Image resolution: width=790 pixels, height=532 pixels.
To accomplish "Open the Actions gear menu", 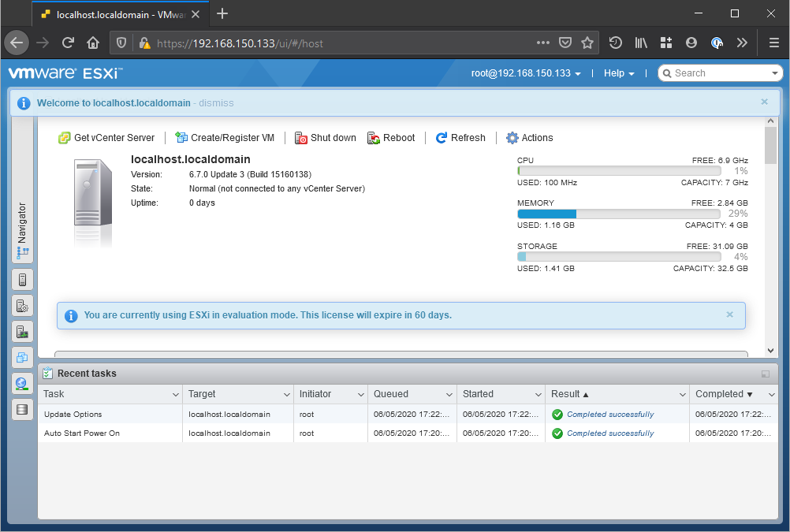I will (x=530, y=138).
